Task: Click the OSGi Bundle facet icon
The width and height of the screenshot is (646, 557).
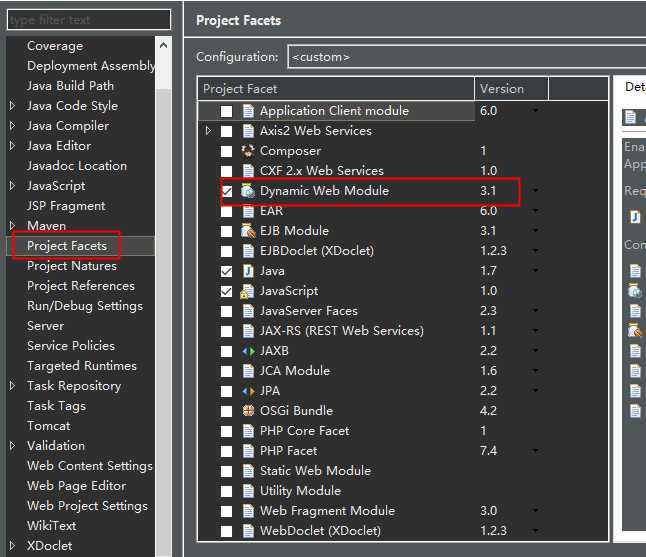Action: pyautogui.click(x=248, y=411)
